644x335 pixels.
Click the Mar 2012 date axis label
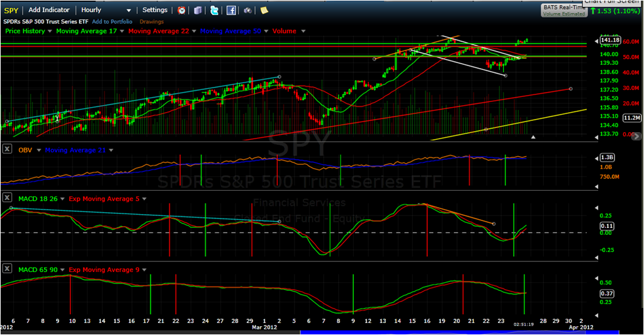pos(264,327)
